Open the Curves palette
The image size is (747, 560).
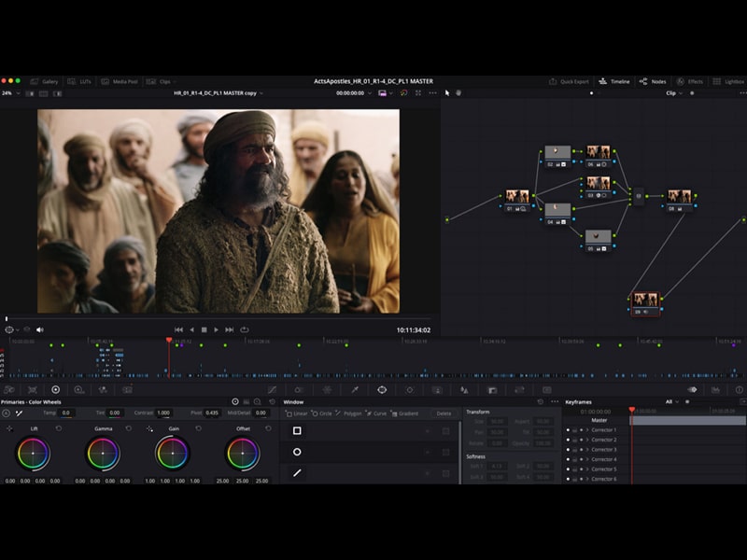click(x=272, y=389)
